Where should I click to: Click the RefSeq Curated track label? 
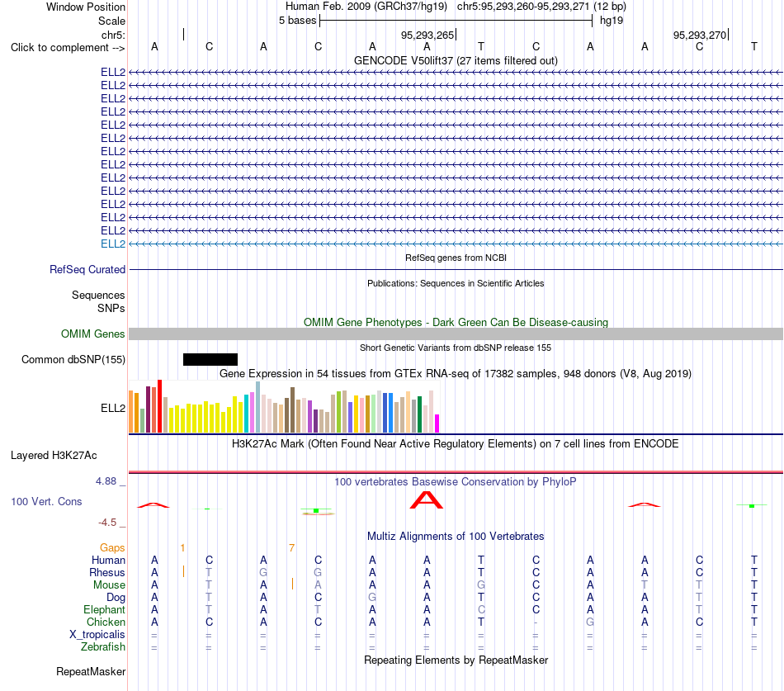coord(87,269)
